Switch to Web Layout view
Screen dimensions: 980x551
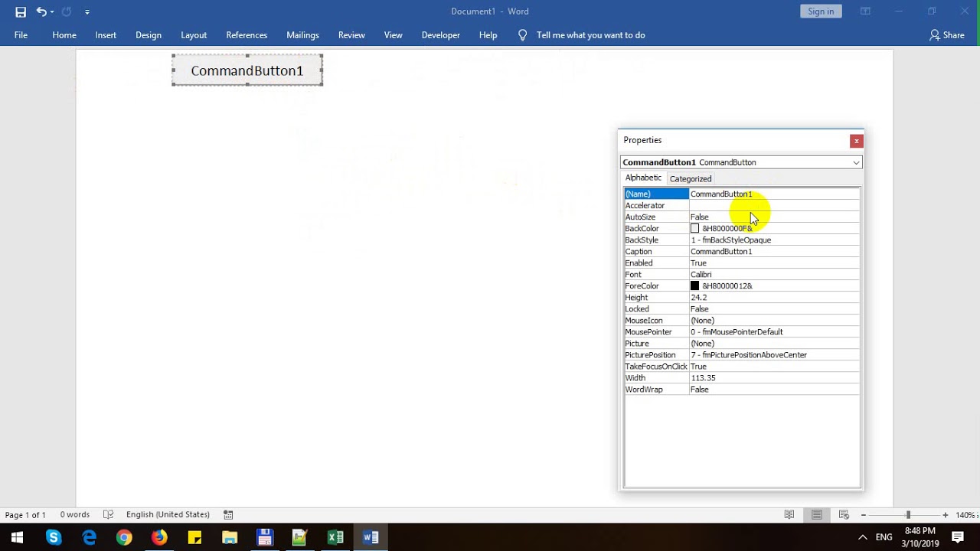844,515
